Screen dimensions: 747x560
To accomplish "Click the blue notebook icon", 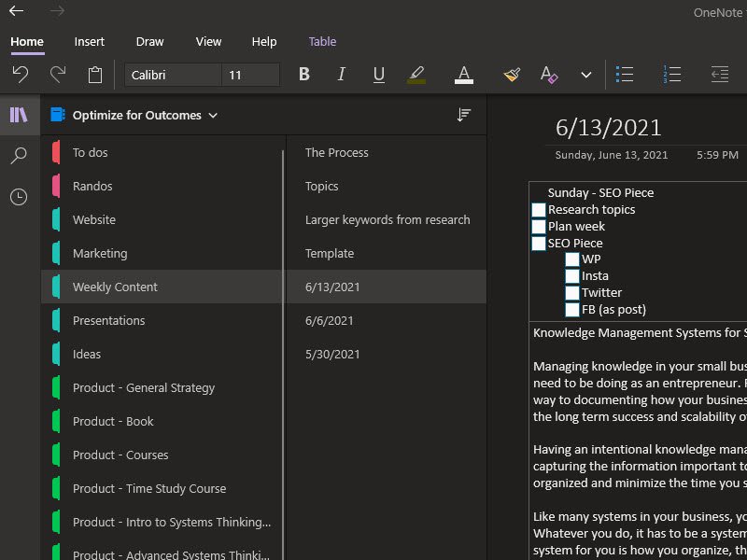I will click(58, 115).
